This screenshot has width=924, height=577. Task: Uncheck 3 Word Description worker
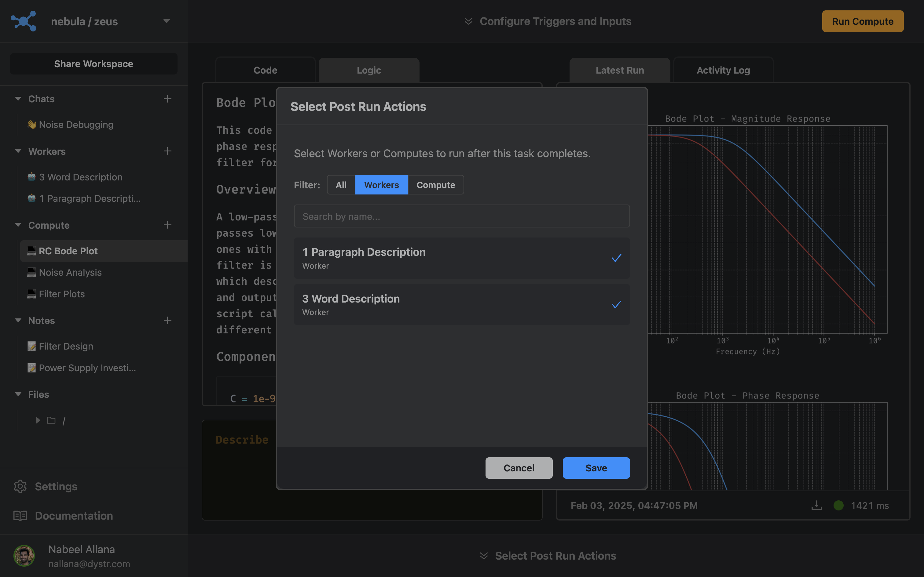pos(616,305)
